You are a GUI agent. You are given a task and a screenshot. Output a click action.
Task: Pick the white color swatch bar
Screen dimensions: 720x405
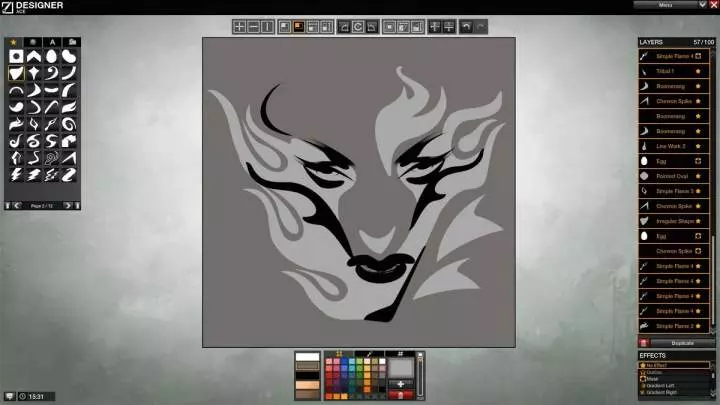click(x=307, y=357)
